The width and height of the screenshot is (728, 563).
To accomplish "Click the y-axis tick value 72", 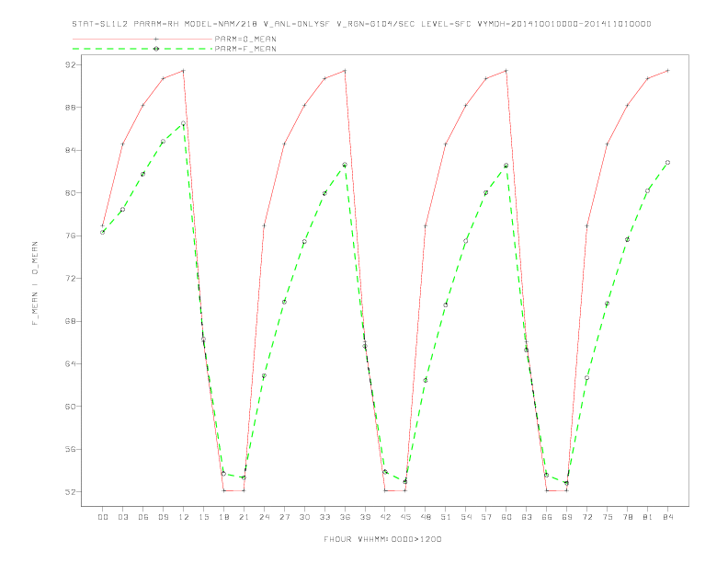I will [x=70, y=278].
